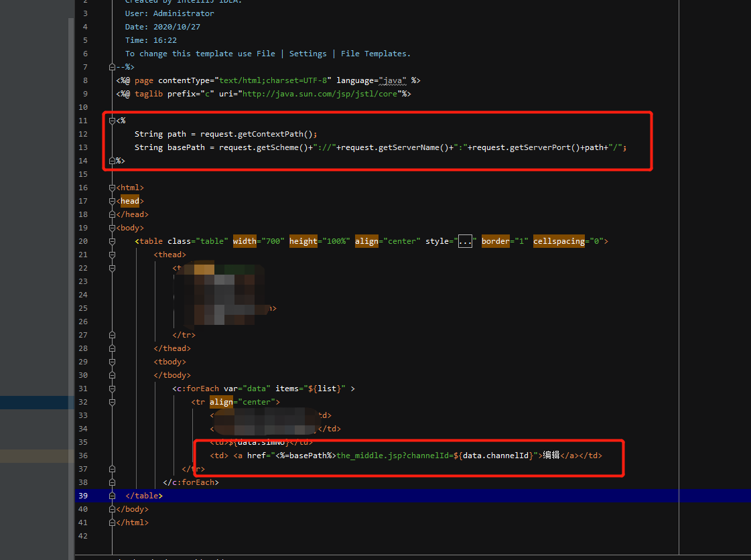The width and height of the screenshot is (751, 560).
Task: Collapse the <tr align> fold on line 32
Action: [x=112, y=403]
